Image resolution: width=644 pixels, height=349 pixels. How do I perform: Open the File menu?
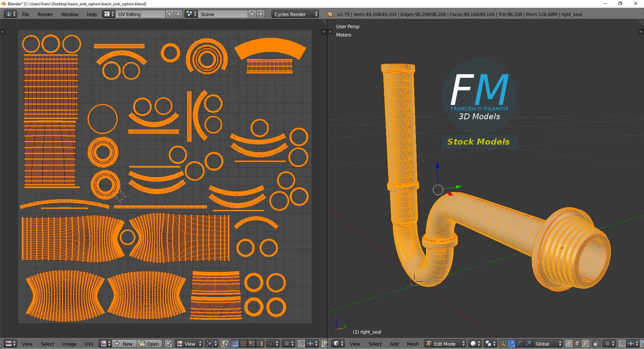(25, 14)
